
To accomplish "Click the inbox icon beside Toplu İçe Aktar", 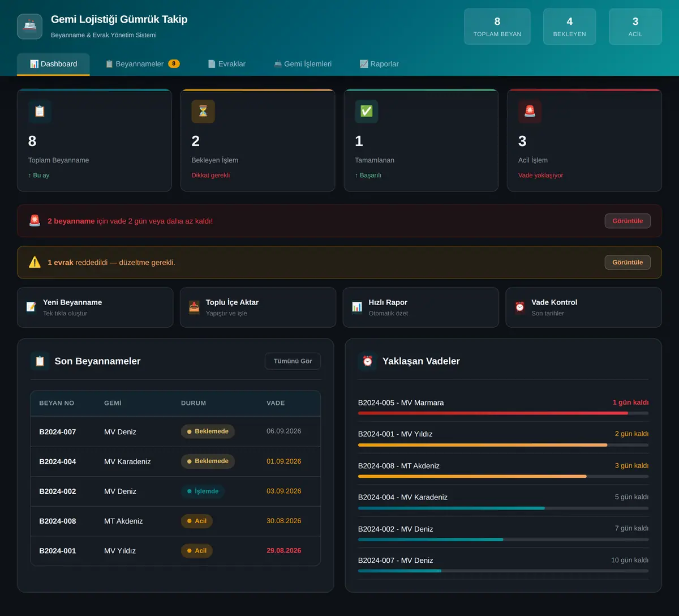I will click(x=194, y=307).
